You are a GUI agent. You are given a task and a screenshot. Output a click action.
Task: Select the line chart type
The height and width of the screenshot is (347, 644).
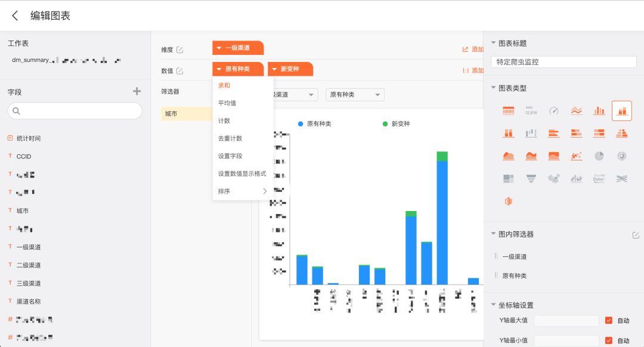[x=576, y=110]
